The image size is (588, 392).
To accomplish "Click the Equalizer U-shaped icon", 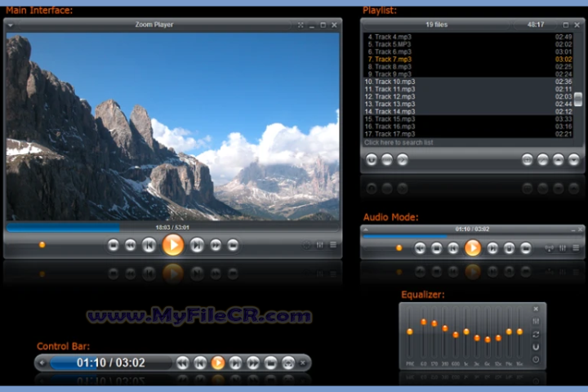I will coord(536,346).
